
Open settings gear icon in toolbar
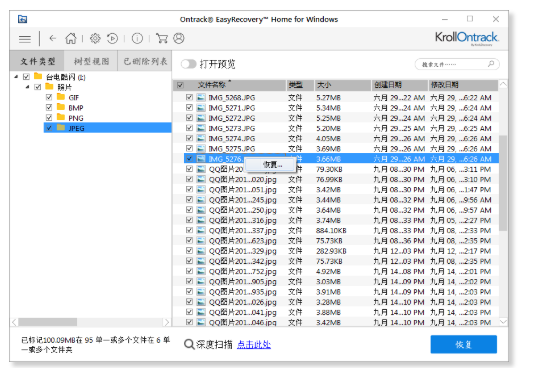(x=95, y=38)
